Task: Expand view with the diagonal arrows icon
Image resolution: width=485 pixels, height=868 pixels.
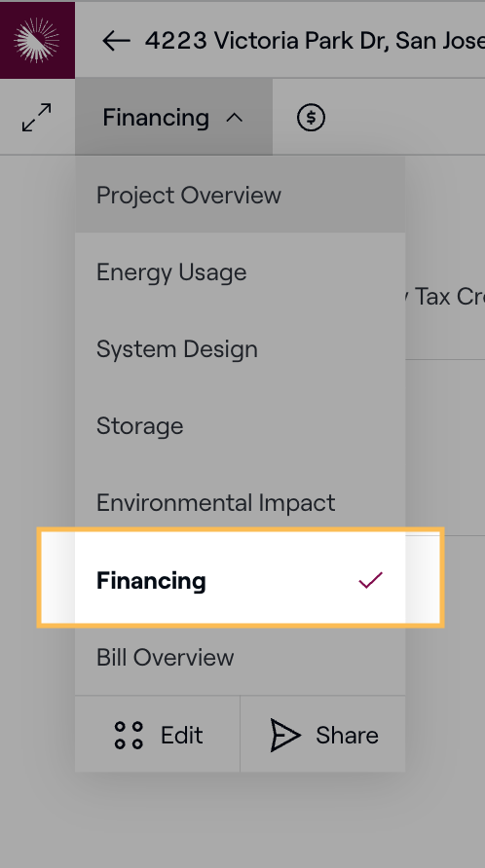Action: coord(37,118)
